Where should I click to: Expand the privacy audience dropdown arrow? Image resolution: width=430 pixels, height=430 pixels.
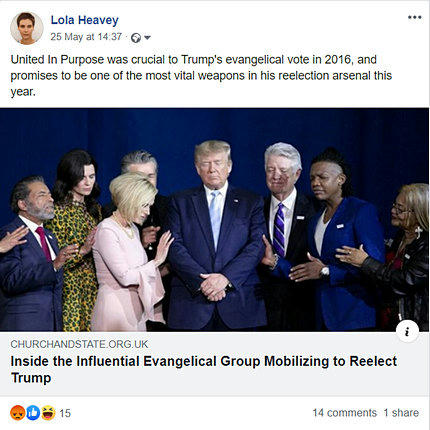point(147,37)
